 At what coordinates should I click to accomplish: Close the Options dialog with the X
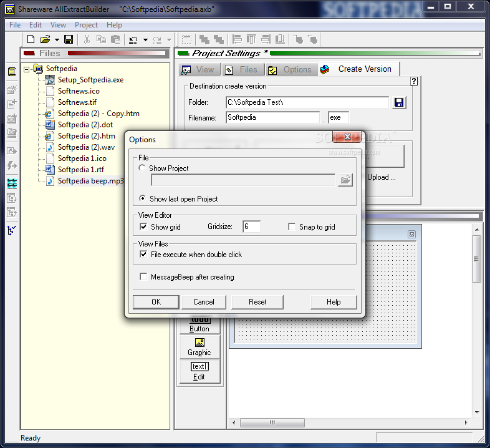(x=347, y=137)
